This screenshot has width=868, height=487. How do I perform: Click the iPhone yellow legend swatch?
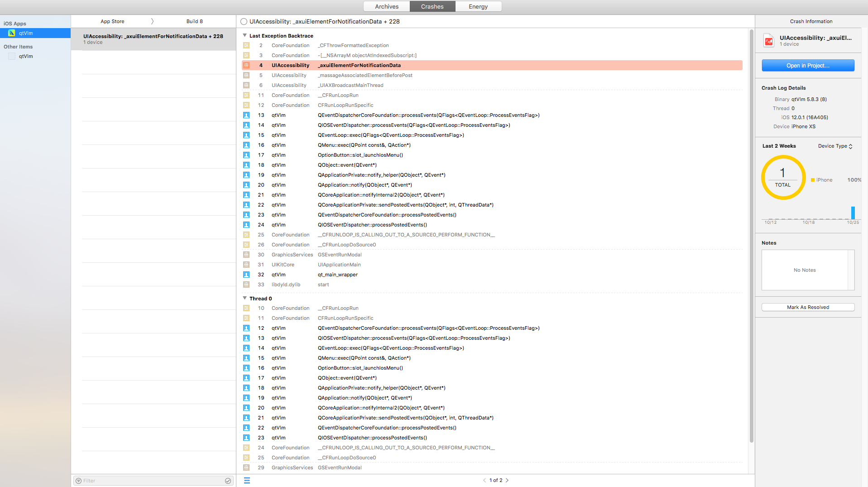[x=813, y=180]
